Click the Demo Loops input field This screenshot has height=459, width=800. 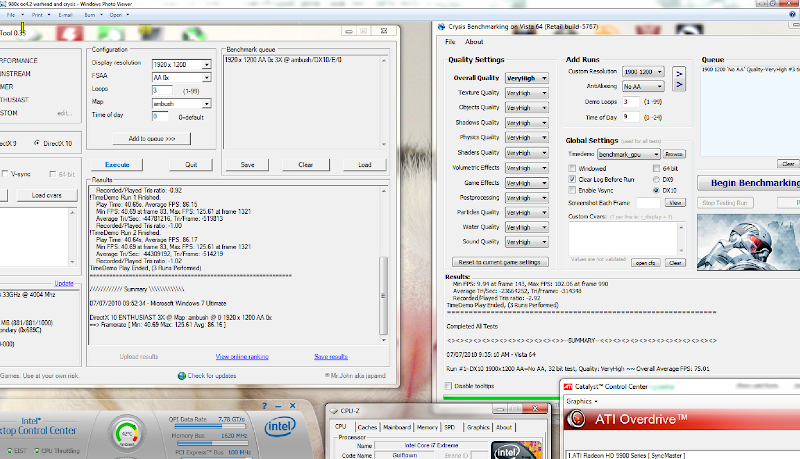point(631,101)
